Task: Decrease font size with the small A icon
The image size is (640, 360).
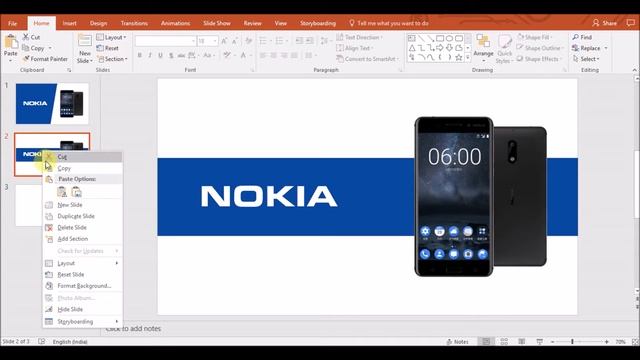Action: click(235, 41)
